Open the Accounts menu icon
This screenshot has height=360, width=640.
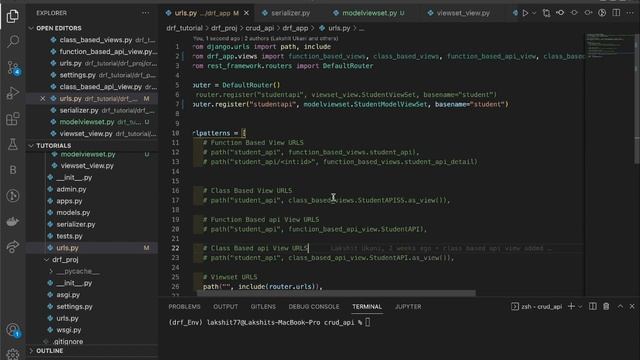(x=13, y=330)
